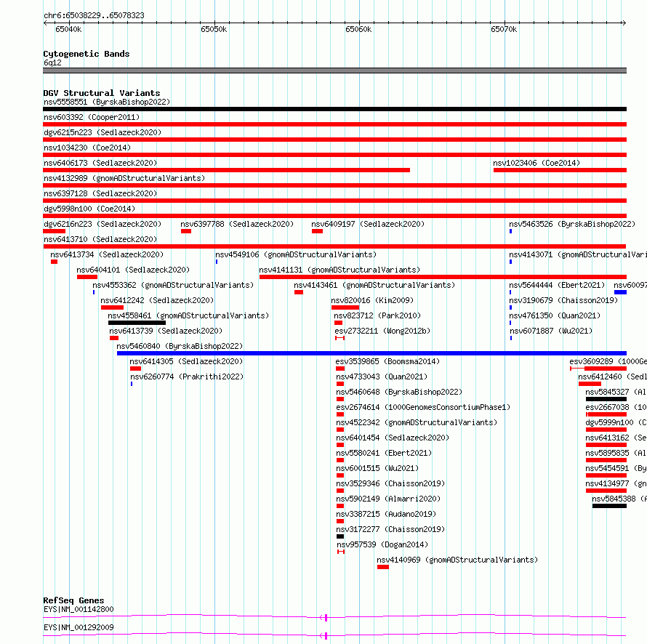This screenshot has width=647, height=644.
Task: Open nsv3529346 (Chaisson2019) entry
Action: tap(390, 483)
